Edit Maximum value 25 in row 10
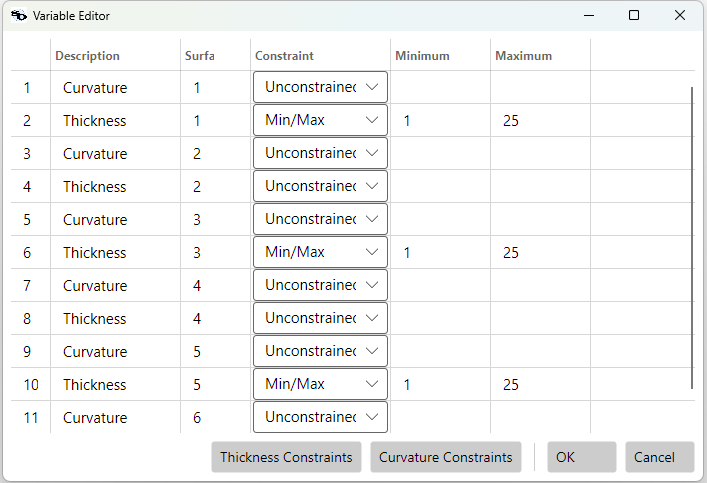This screenshot has height=483, width=707. click(x=541, y=384)
